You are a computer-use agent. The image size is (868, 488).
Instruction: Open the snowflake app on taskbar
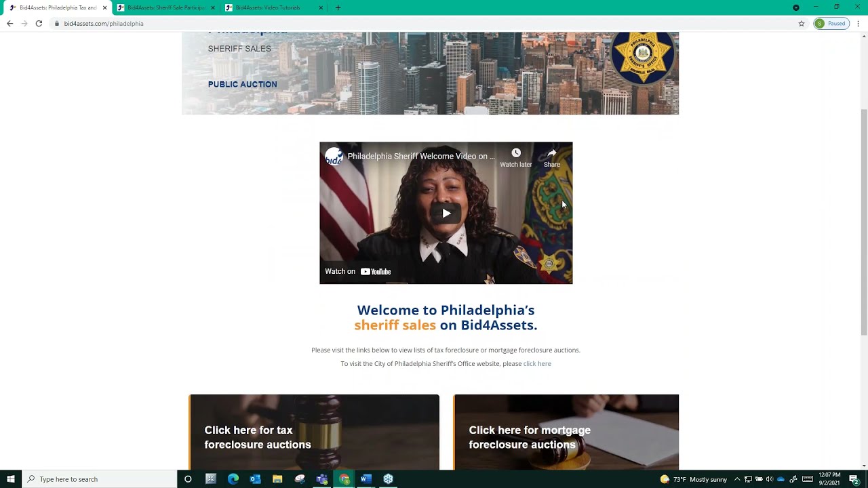[388, 479]
